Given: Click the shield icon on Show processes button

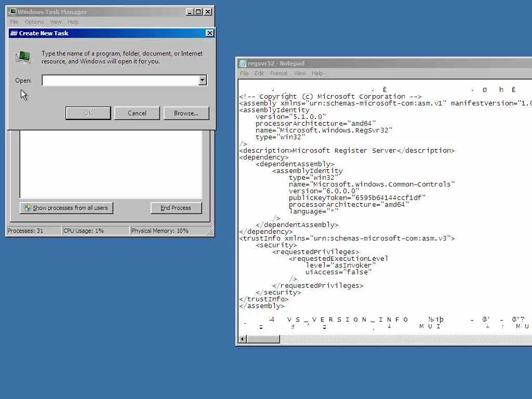Looking at the screenshot, I should point(28,208).
